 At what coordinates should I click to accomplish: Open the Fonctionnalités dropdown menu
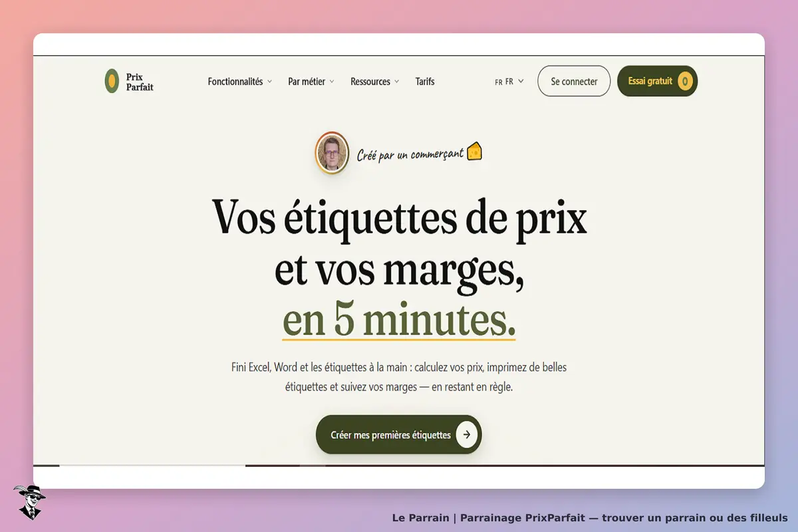[240, 81]
